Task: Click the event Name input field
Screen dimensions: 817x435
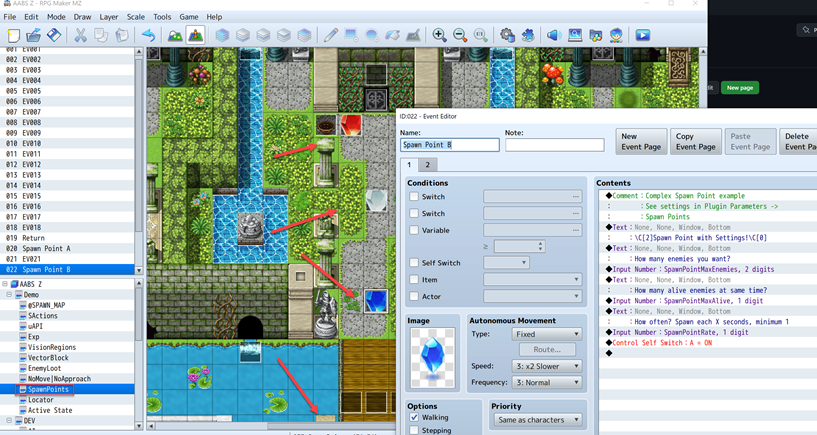Action: [x=450, y=145]
